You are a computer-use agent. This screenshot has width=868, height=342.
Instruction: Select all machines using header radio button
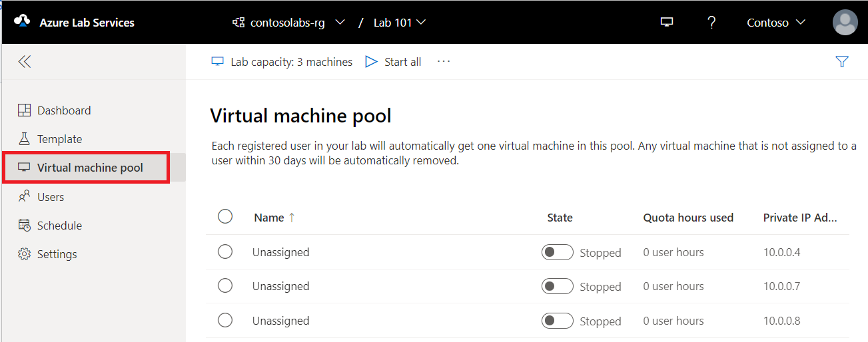[225, 216]
